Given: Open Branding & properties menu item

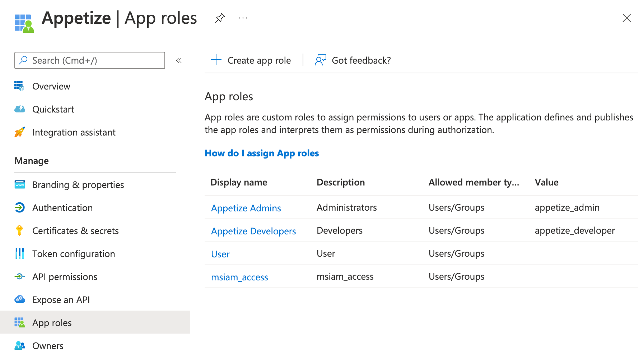Looking at the screenshot, I should click(78, 185).
